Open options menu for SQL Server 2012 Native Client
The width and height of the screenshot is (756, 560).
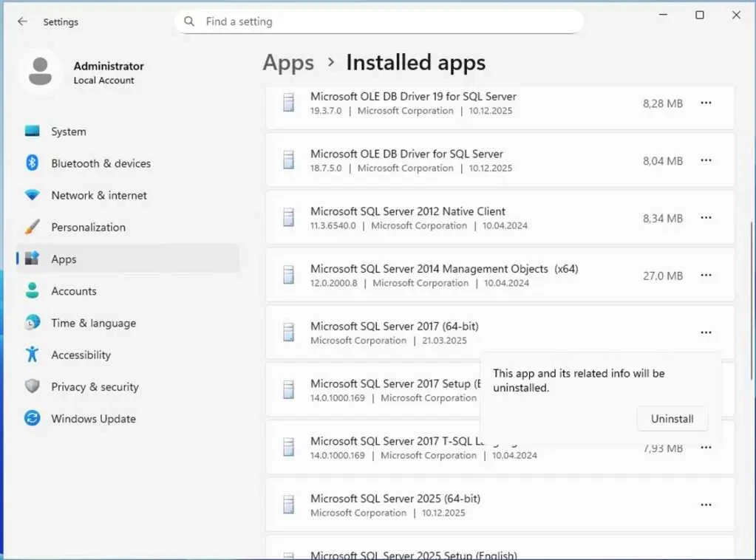coord(706,218)
